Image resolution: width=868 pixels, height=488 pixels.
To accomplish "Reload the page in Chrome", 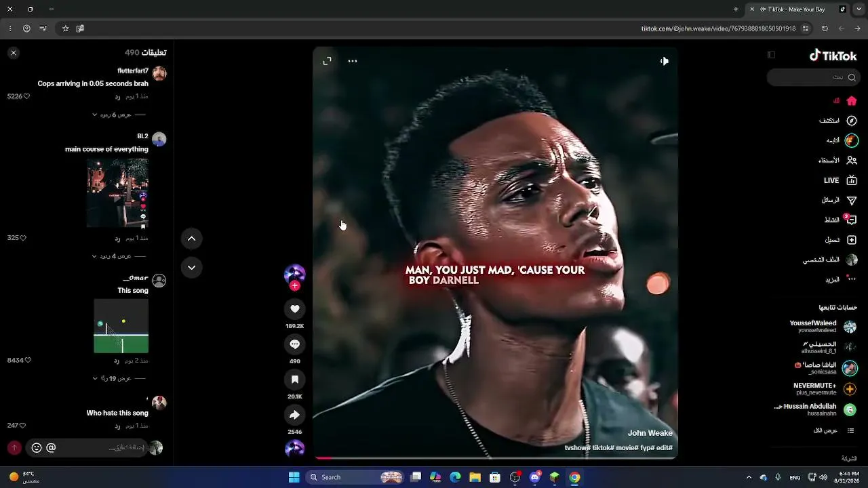I will point(825,28).
